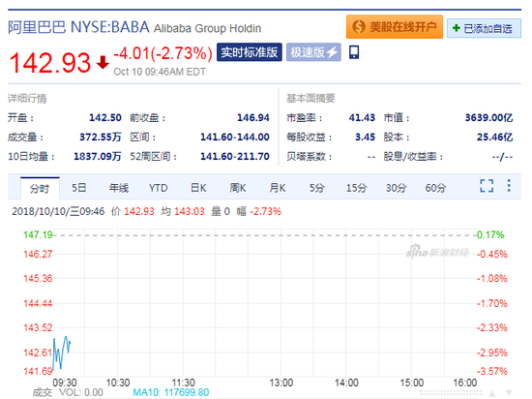Click the 52周区间 value 141.60-211.70

[235, 156]
